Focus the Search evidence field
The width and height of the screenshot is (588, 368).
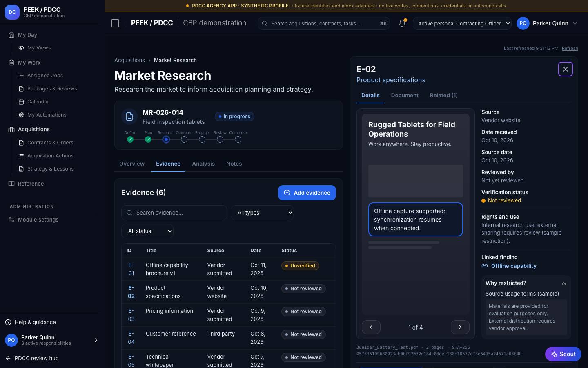pos(174,213)
